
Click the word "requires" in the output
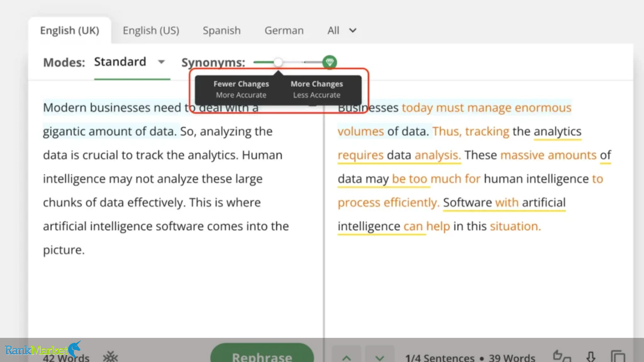point(360,155)
